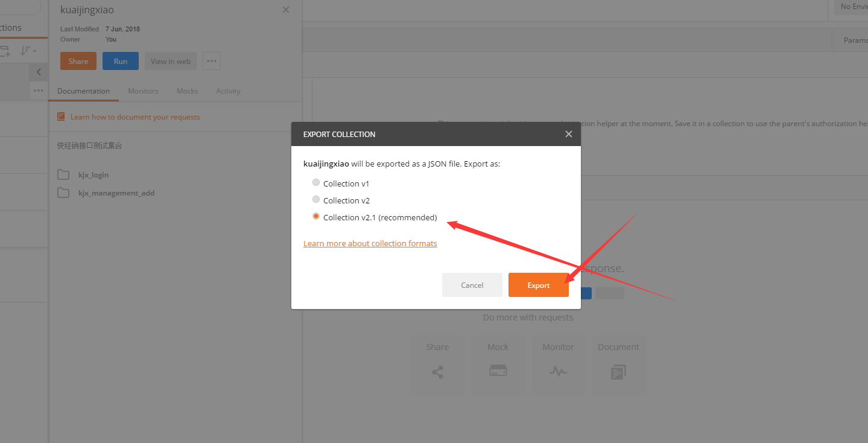The height and width of the screenshot is (443, 868).
Task: Select the Collection v2 export format
Action: [316, 200]
